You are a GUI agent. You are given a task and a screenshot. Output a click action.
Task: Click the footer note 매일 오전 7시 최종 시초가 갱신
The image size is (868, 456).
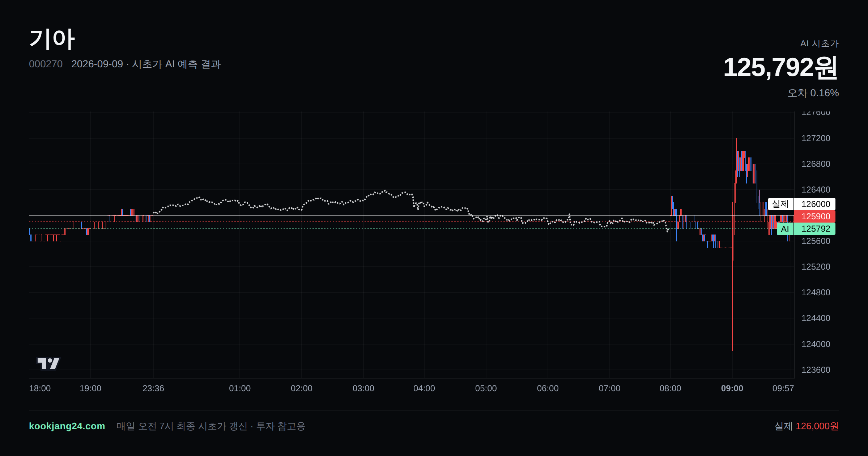182,426
